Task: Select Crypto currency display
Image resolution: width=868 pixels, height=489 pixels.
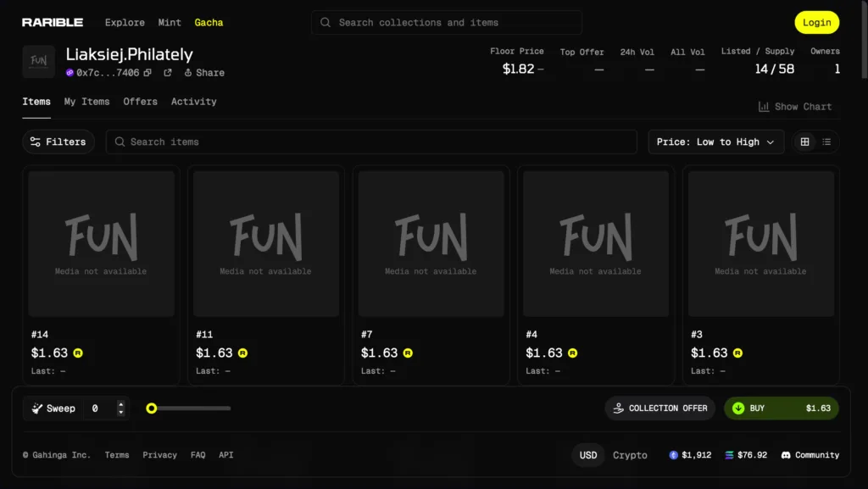Action: click(x=630, y=455)
